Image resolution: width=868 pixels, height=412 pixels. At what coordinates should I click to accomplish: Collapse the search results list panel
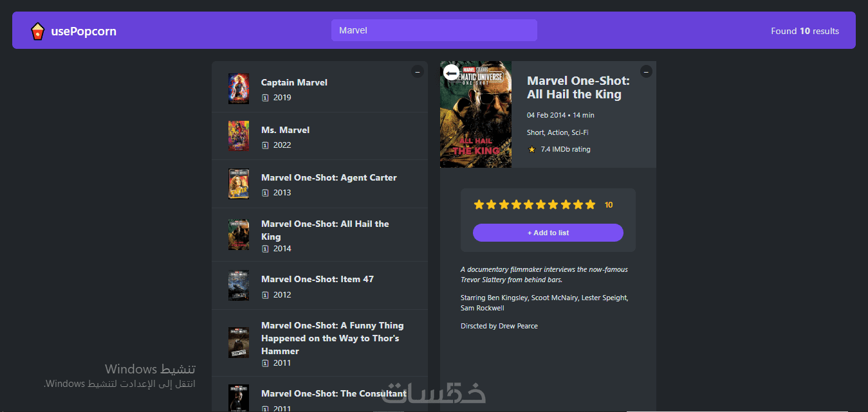(x=417, y=72)
